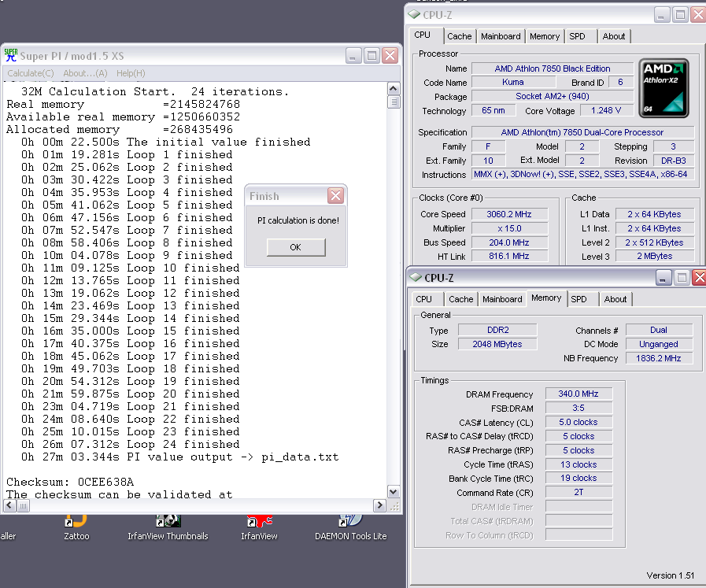706x588 pixels.
Task: Open the About...(A) menu in Super PI
Action: (x=85, y=73)
